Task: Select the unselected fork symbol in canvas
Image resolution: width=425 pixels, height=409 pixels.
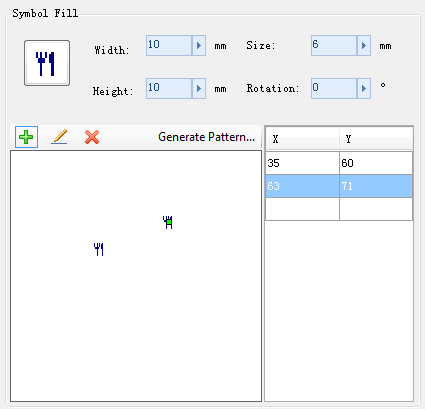Action: (x=99, y=249)
